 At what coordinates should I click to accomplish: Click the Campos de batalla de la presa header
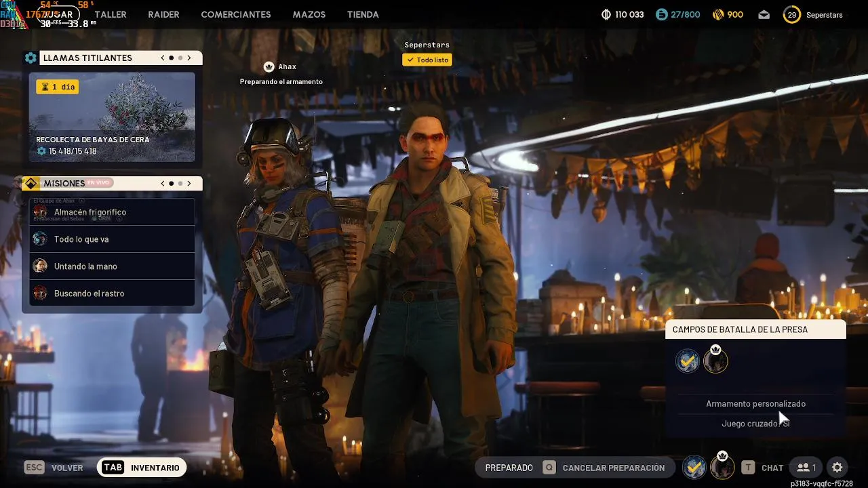[755, 329]
